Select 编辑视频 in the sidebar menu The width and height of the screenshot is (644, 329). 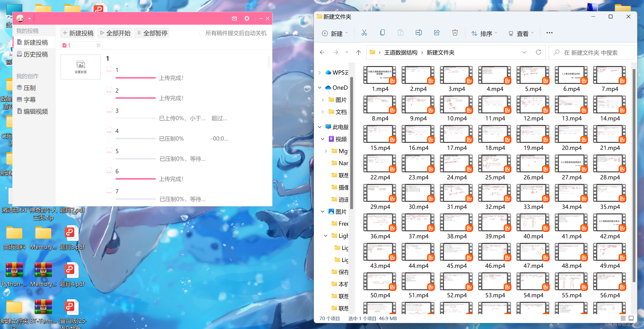[x=35, y=111]
